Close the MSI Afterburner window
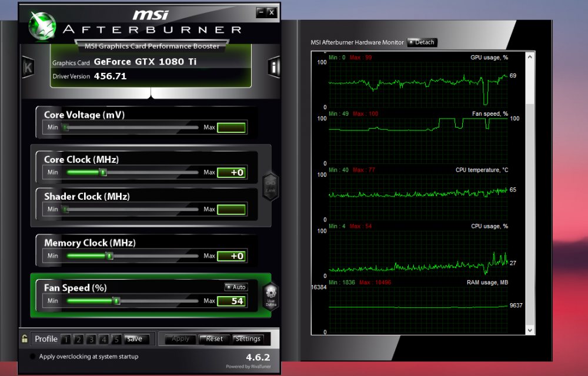 pos(271,12)
